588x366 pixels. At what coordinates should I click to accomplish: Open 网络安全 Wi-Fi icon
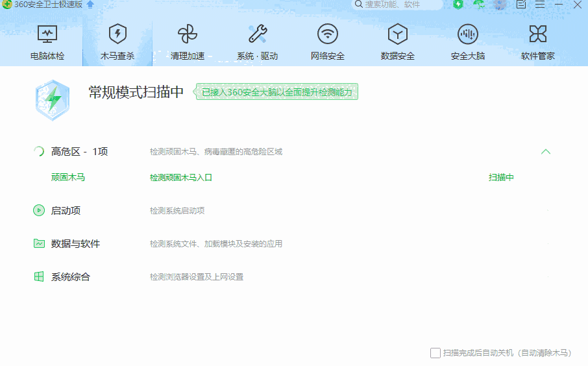[328, 34]
